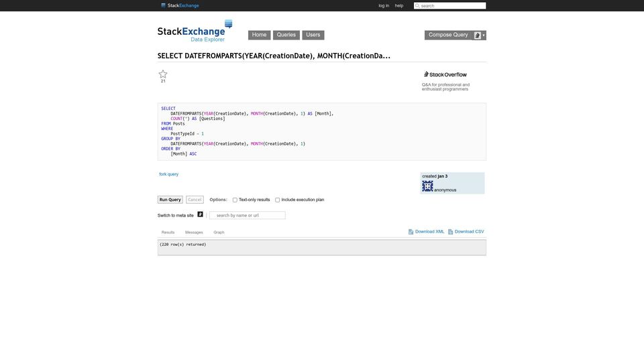The image size is (644, 362).
Task: Click the Stack Overflow site logo
Action: (x=445, y=74)
